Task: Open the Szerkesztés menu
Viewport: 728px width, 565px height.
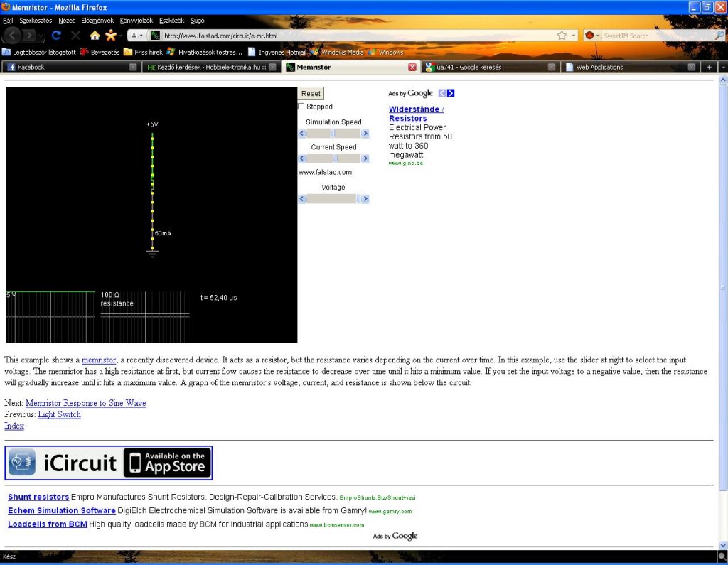Action: (x=36, y=21)
